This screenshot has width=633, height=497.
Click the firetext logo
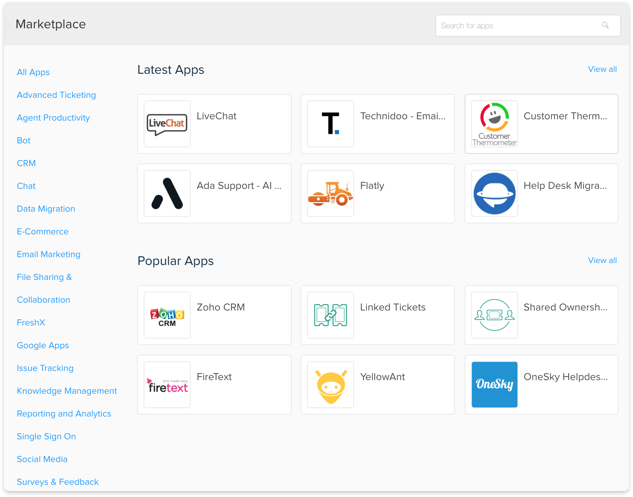tap(167, 384)
